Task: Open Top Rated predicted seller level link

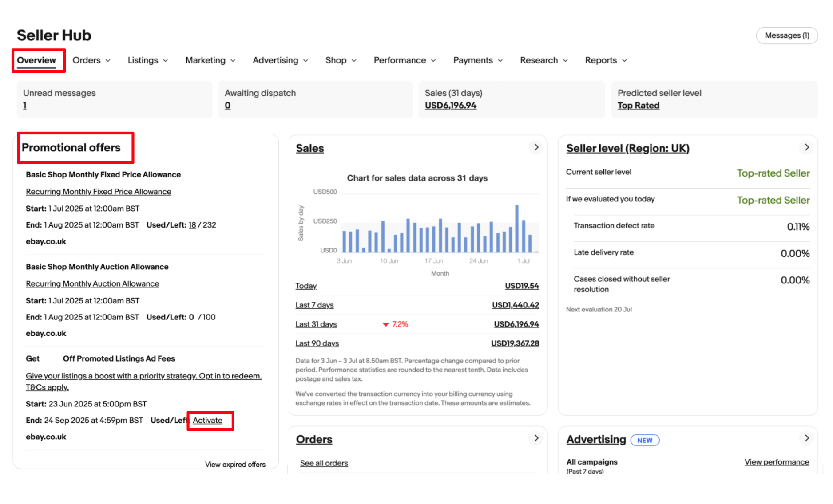Action: point(639,106)
